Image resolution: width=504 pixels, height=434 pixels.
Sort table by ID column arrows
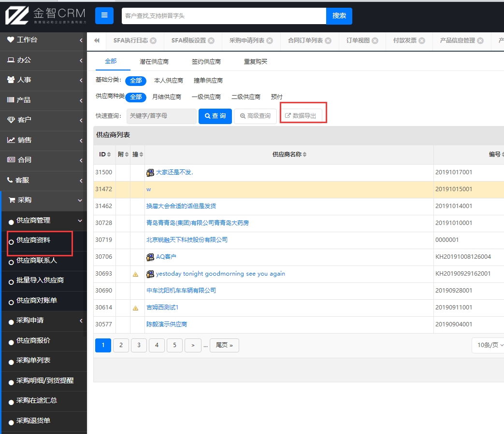coord(109,154)
